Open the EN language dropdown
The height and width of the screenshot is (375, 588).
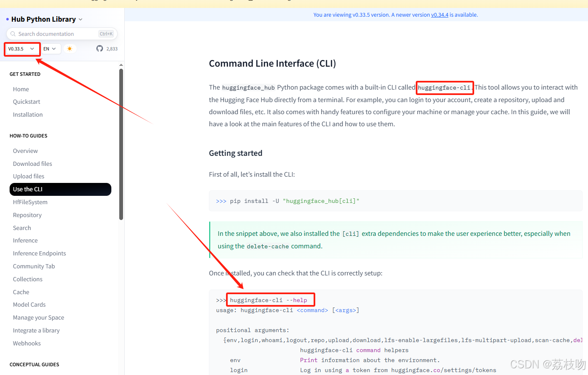[51, 49]
